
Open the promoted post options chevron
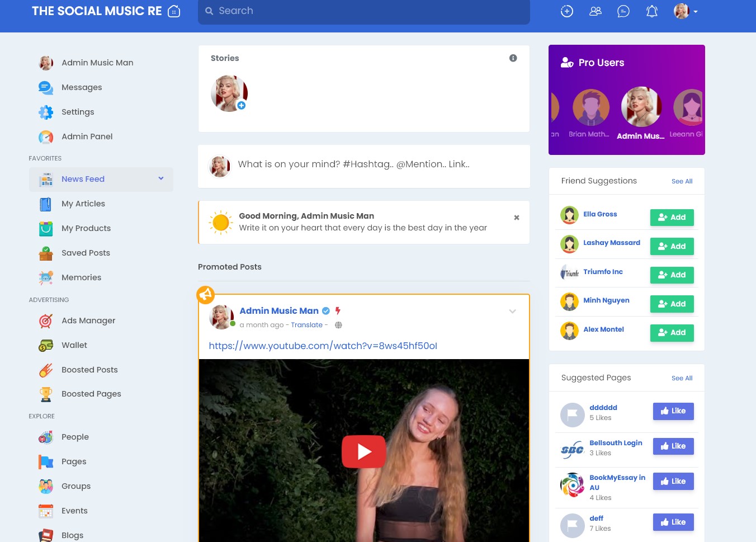(x=512, y=312)
